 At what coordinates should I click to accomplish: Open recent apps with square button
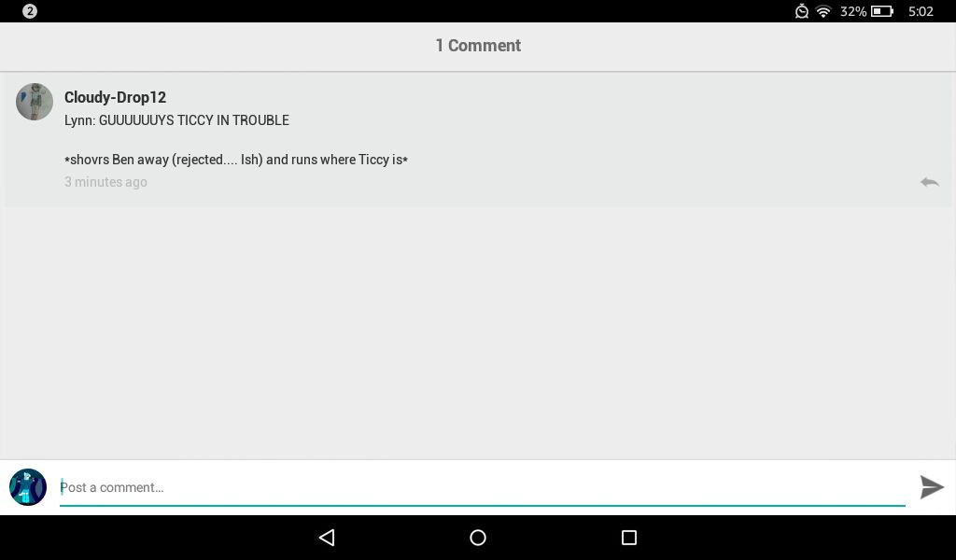(x=628, y=537)
